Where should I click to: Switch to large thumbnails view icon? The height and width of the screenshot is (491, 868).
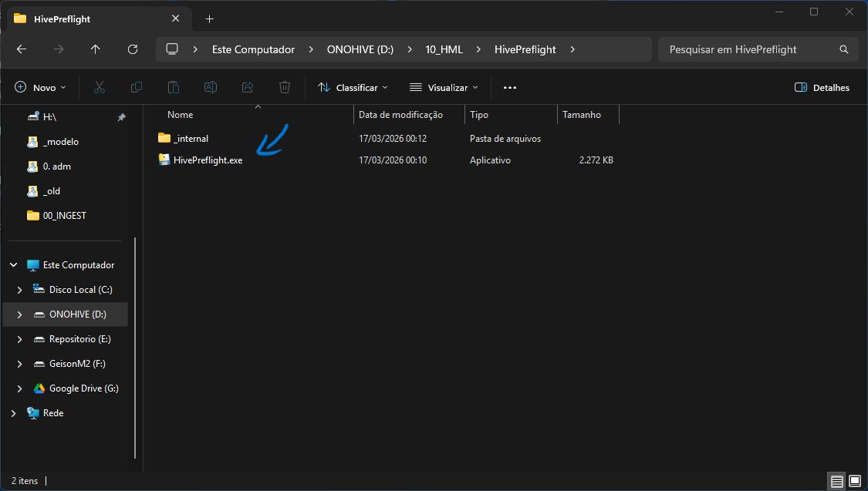(855, 482)
